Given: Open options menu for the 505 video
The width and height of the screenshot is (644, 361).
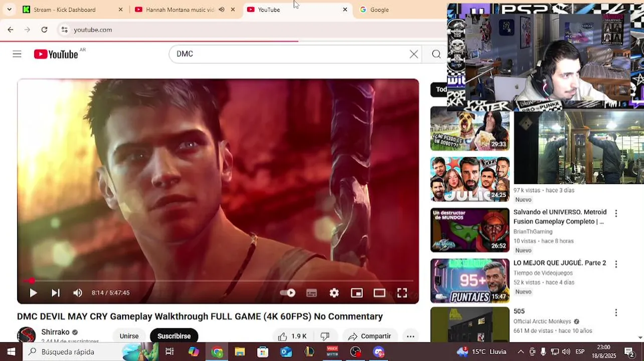Looking at the screenshot, I should click(x=616, y=312).
